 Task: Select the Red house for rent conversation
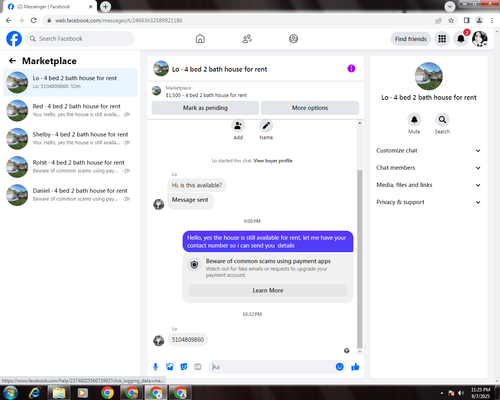click(x=70, y=110)
